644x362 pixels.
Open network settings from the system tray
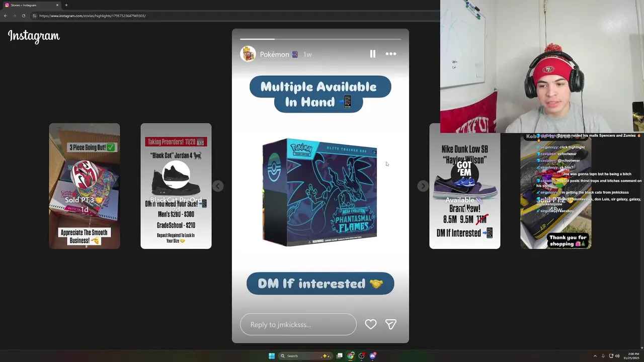(611, 356)
